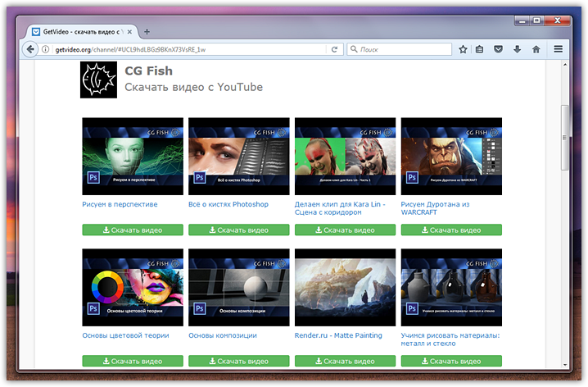Download 'Render.ru - Matte Painting' video button
The image size is (588, 387).
coord(345,361)
